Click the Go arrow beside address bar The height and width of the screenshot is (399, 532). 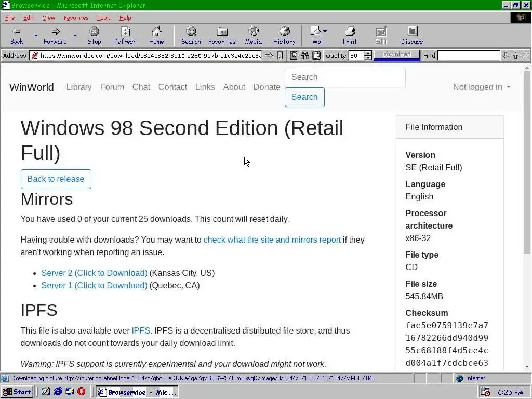pyautogui.click(x=269, y=56)
